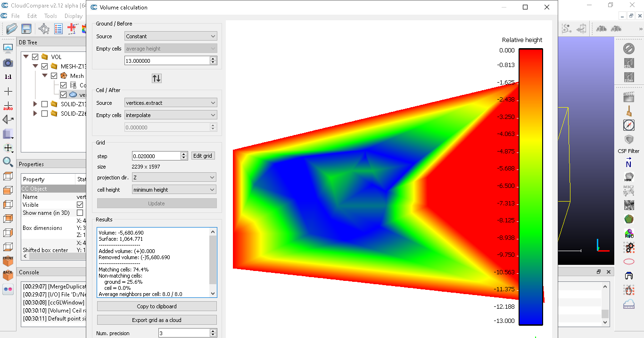Image resolution: width=644 pixels, height=338 pixels.
Task: Open the Ground Source dropdown set to Constant
Action: (171, 36)
